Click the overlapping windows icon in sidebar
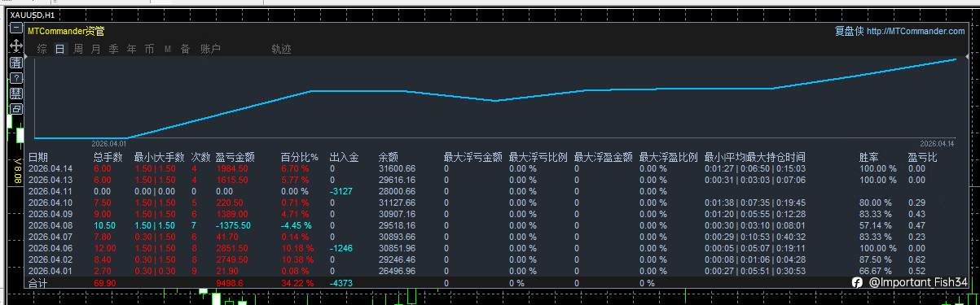 pos(16,109)
